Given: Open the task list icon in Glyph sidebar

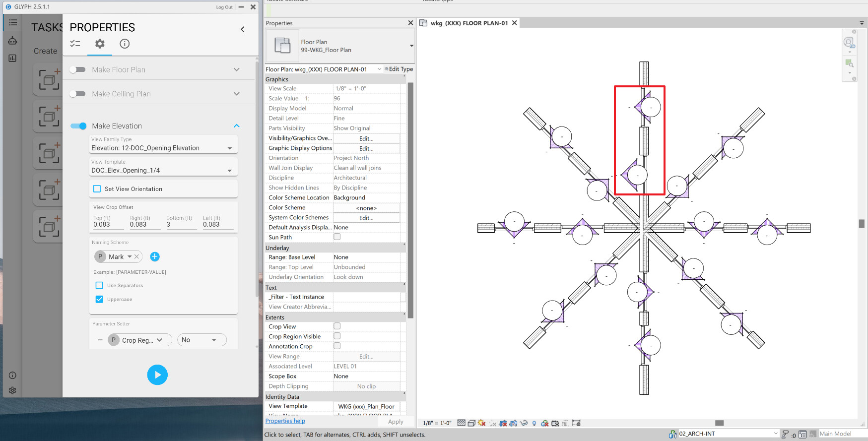Looking at the screenshot, I should [12, 22].
